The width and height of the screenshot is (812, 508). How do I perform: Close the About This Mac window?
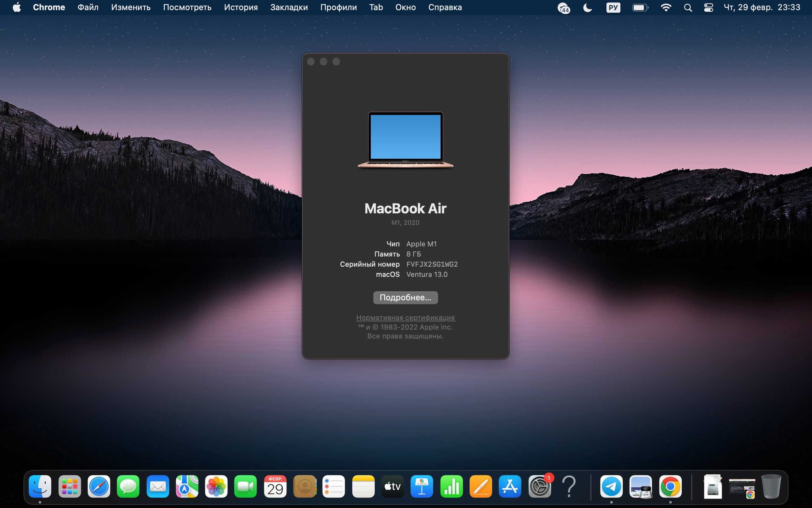pos(311,62)
